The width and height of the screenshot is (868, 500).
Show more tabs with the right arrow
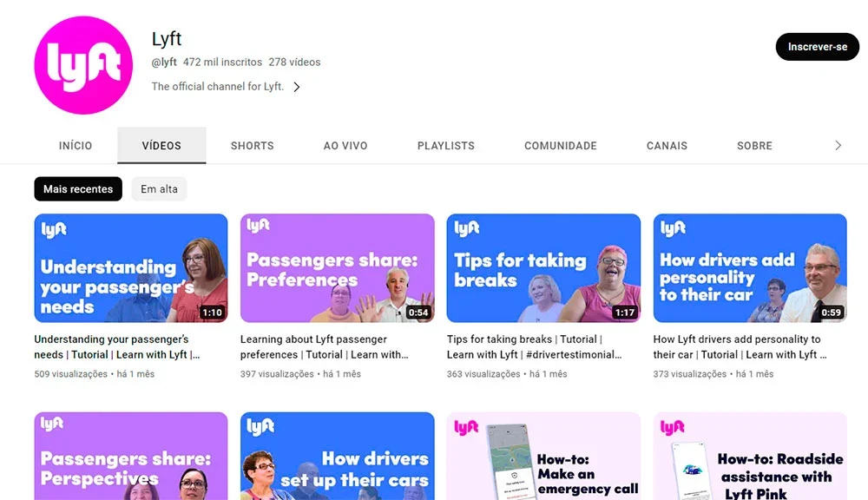tap(838, 146)
